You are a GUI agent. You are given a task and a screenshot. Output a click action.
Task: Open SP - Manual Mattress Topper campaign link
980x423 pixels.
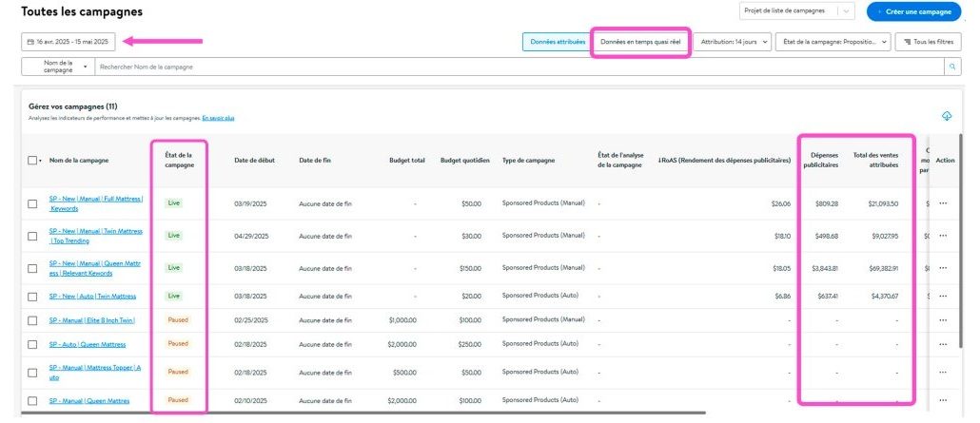pyautogui.click(x=95, y=373)
